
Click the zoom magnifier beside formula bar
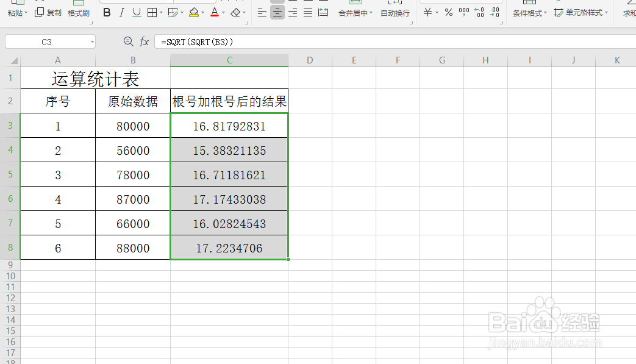click(128, 41)
